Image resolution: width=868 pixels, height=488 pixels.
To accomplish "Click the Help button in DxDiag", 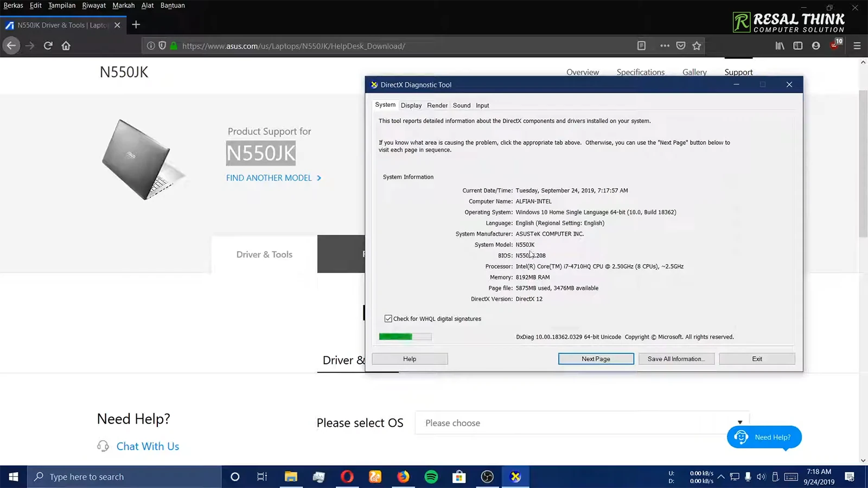I will click(x=410, y=359).
